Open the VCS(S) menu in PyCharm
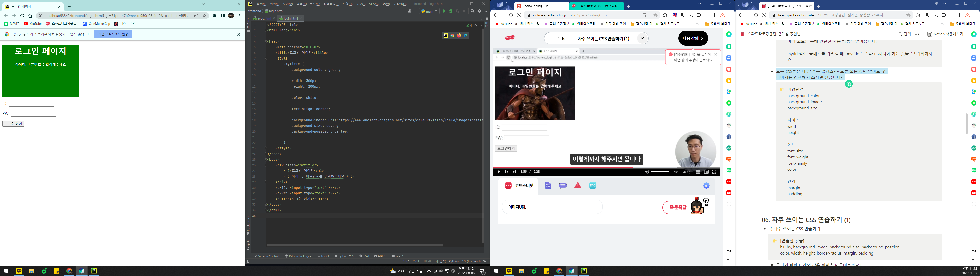The height and width of the screenshot is (276, 980). click(374, 4)
